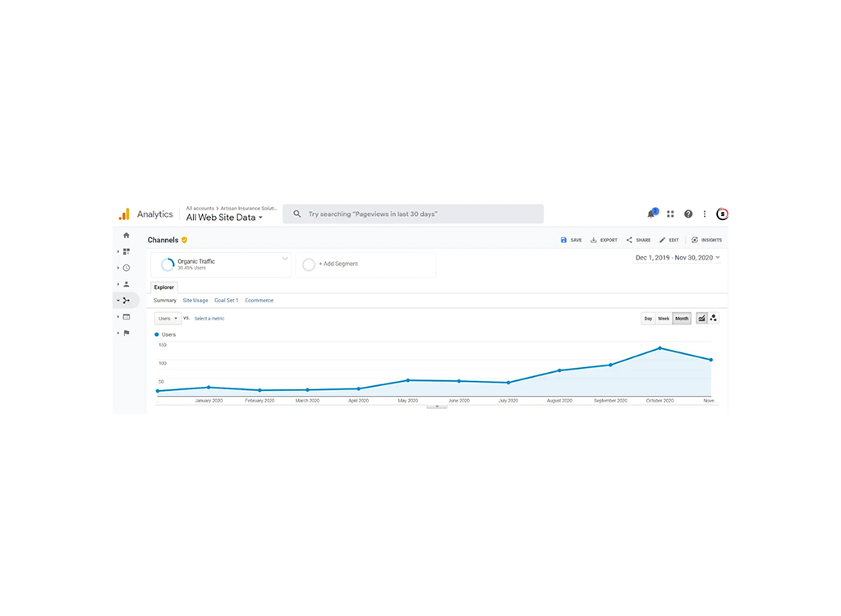Click the Select a metric link
This screenshot has height=616, width=841.
(x=208, y=318)
